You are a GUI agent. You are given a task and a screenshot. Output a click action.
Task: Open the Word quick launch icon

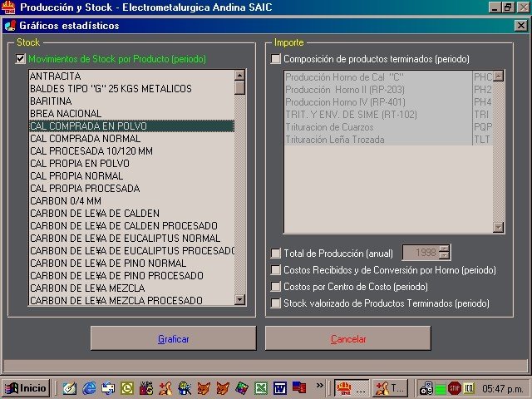click(280, 388)
